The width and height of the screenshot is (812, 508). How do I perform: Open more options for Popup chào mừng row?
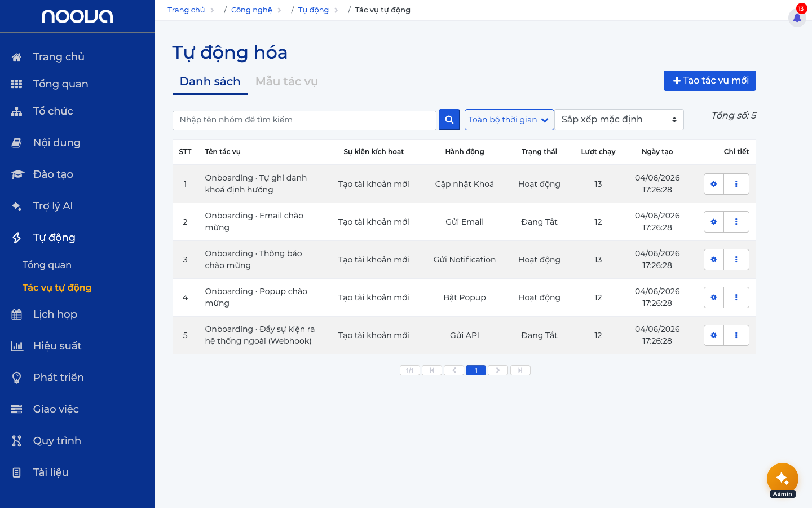point(736,297)
